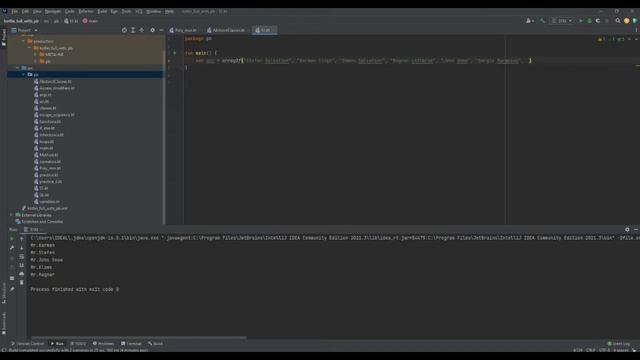Screen dimensions: 640x360
Task: Toggle the Bookmarks tool window stripe button
Action: coord(4,323)
